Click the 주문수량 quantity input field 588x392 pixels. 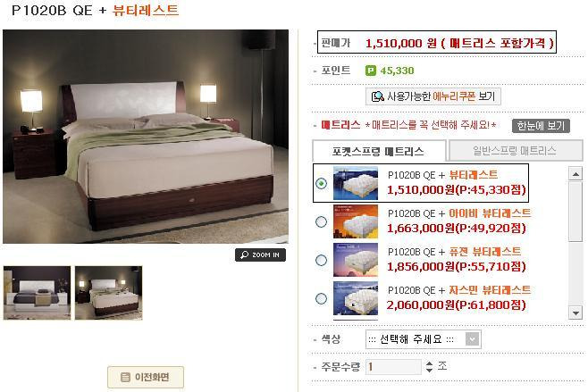393,366
